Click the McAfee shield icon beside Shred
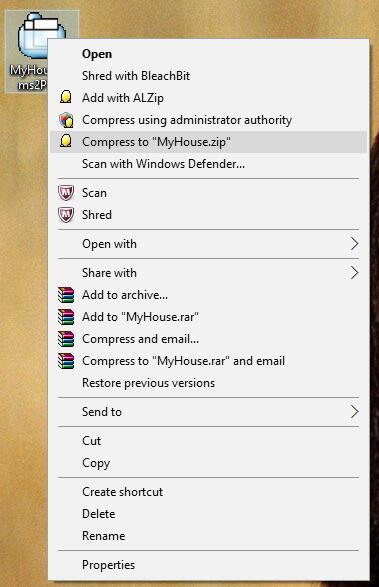Viewport: 379px width, 587px height. [x=66, y=215]
